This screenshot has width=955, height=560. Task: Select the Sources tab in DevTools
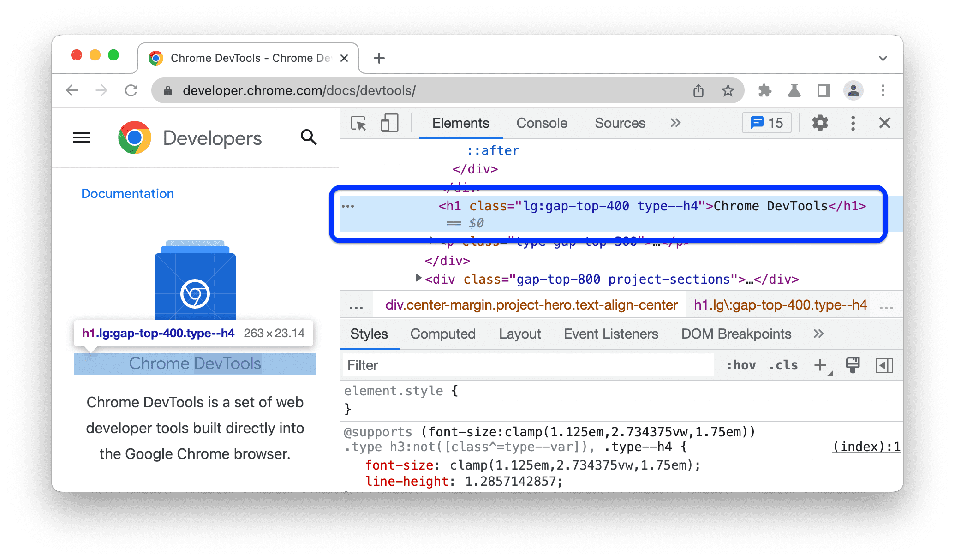point(619,123)
